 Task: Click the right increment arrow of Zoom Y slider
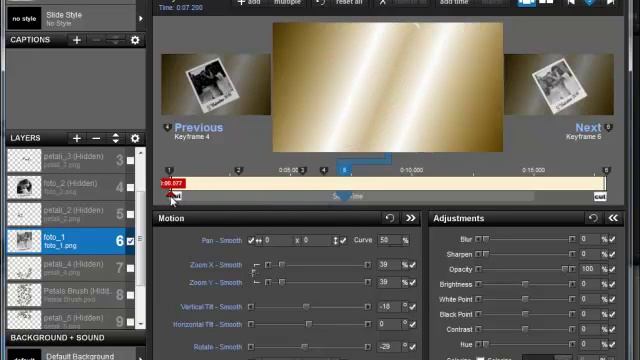click(x=368, y=282)
